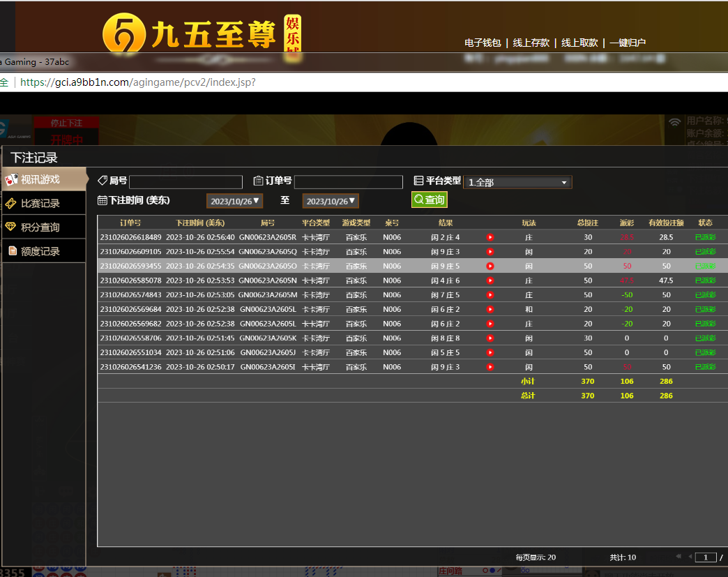
Task: Click bet time 2023-10-26 02:51:06
Action: coord(200,352)
